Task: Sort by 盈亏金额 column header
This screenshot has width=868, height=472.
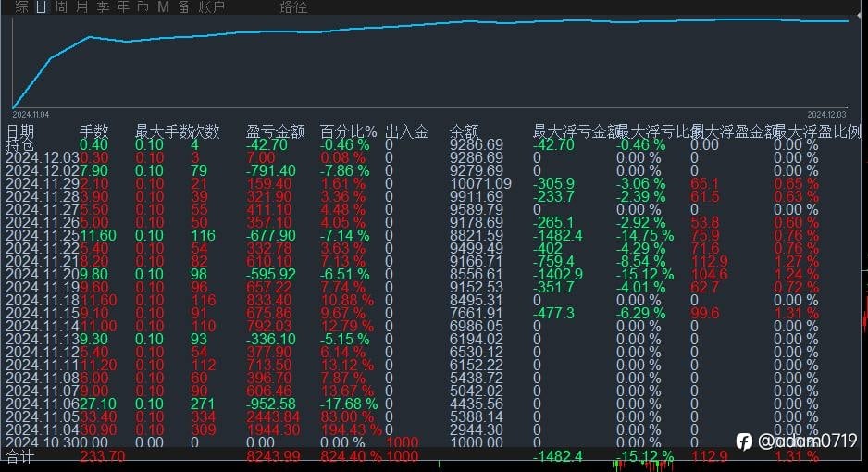Action: [275, 131]
